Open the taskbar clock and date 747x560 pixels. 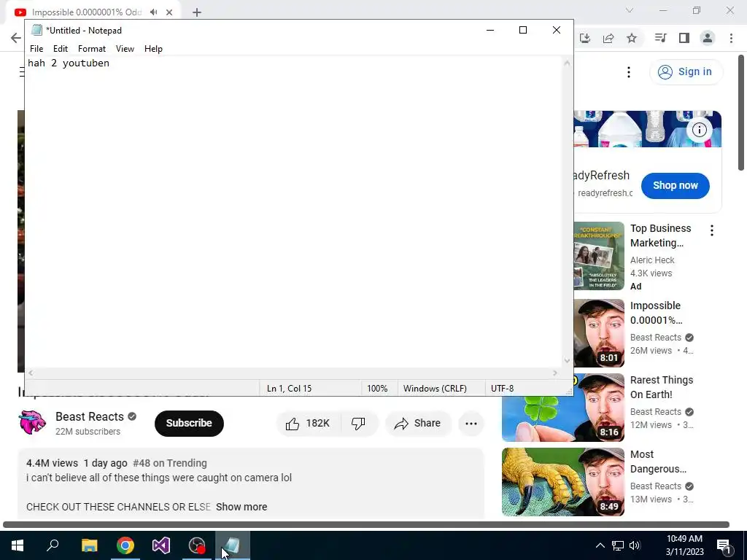(x=684, y=545)
